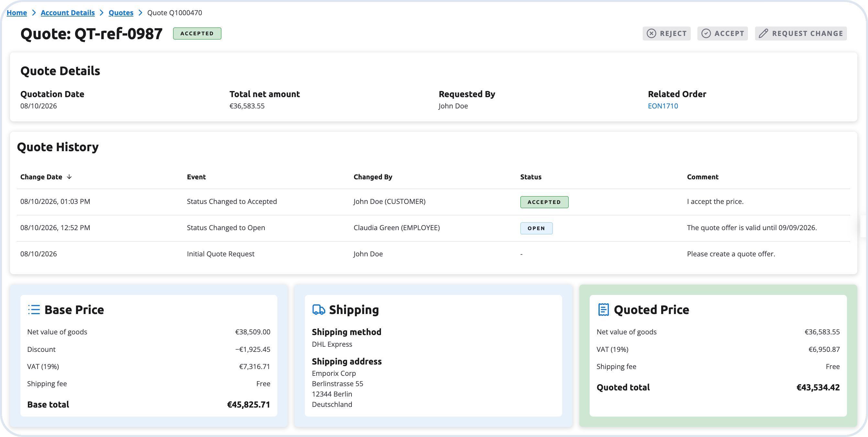
Task: Click the Accept checkmark icon
Action: (x=706, y=33)
